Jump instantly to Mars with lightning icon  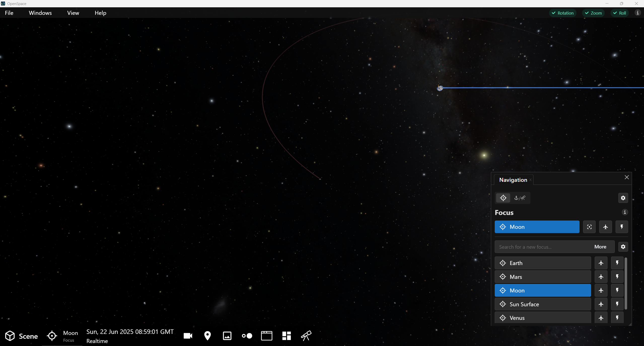tap(617, 277)
